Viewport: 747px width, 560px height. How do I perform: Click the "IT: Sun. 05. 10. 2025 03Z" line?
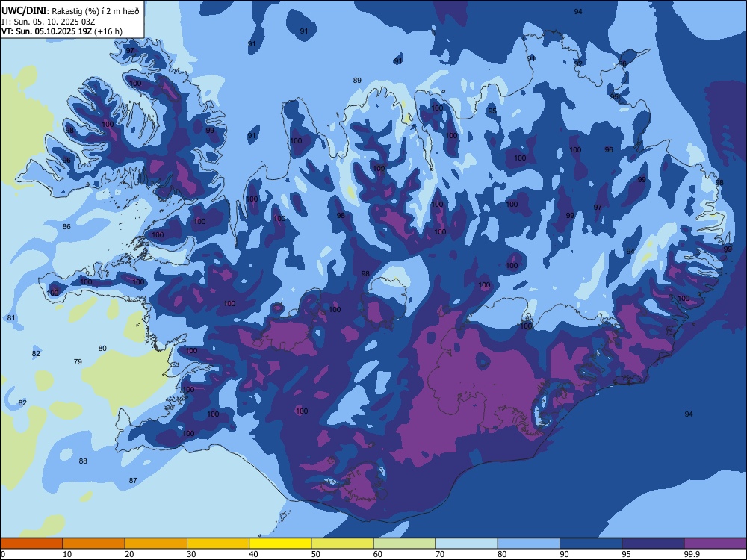coord(49,22)
